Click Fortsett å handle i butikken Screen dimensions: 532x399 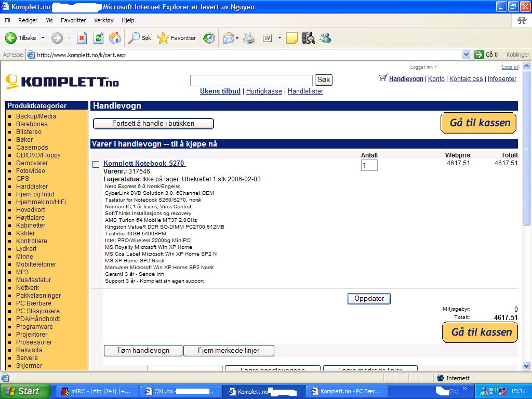point(153,124)
